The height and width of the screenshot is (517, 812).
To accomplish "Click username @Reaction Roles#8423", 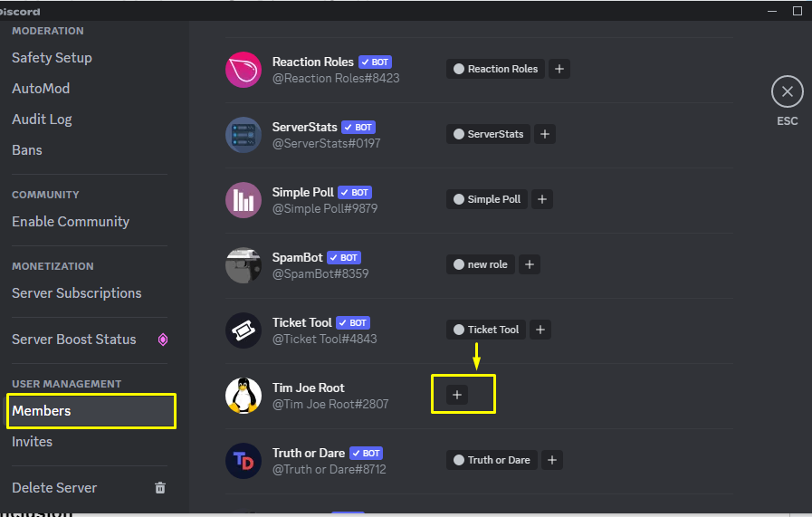I will point(336,79).
